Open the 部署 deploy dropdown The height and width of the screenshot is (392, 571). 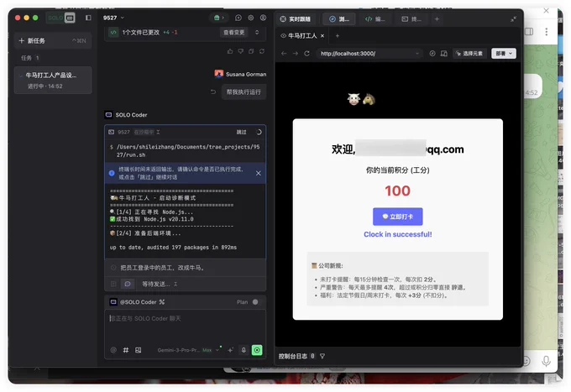tap(504, 54)
